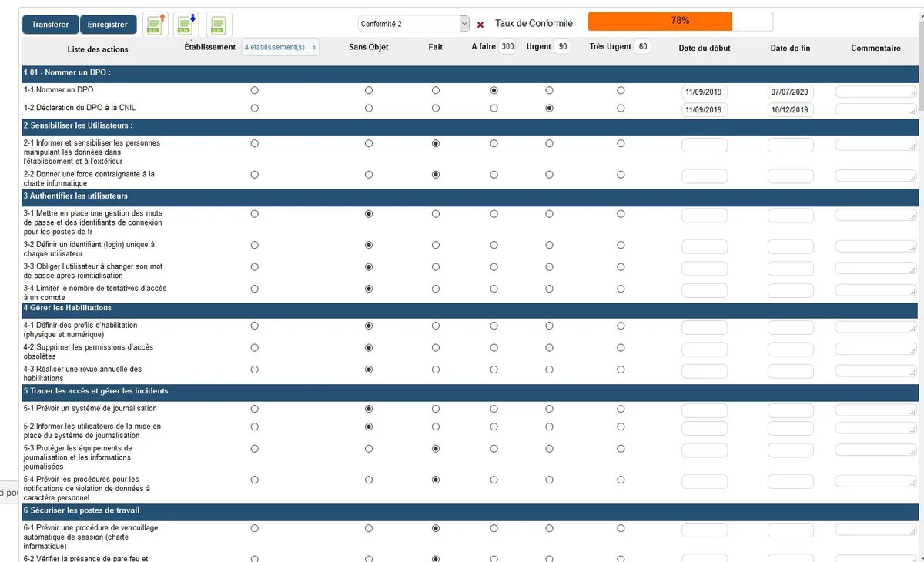Set 3-2 Définir un identifiant to Fait

click(x=436, y=245)
